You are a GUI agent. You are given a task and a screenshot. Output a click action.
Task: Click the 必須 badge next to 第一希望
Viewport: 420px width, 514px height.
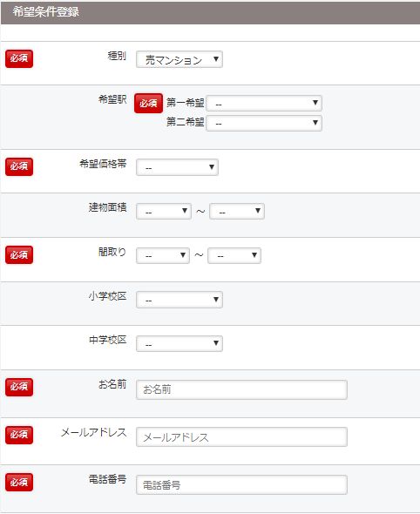(x=148, y=104)
